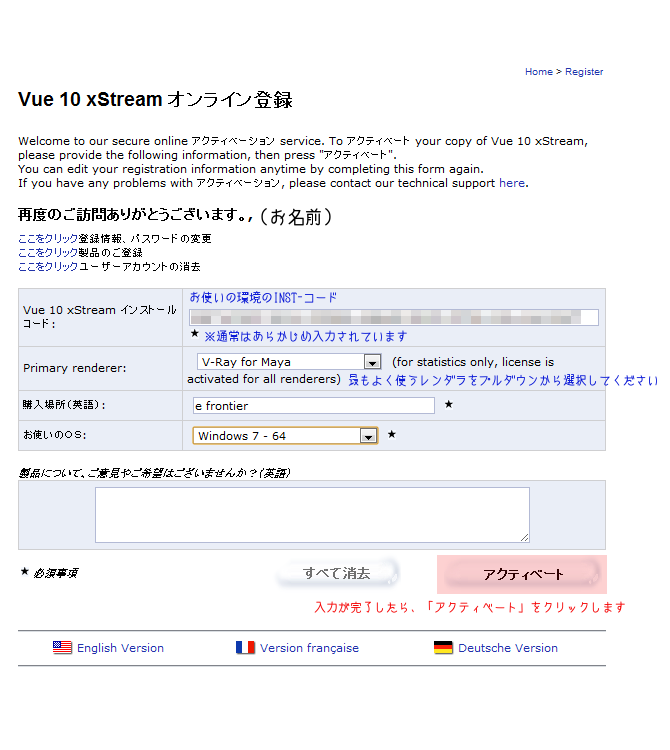670x750 pixels.
Task: Click the German flag icon
Action: pos(443,648)
